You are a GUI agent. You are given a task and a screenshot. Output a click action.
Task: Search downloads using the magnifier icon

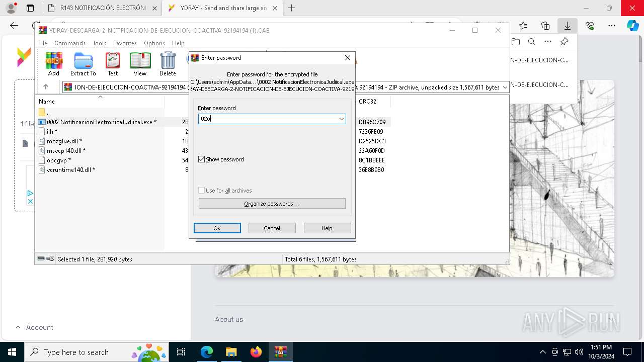click(x=531, y=42)
